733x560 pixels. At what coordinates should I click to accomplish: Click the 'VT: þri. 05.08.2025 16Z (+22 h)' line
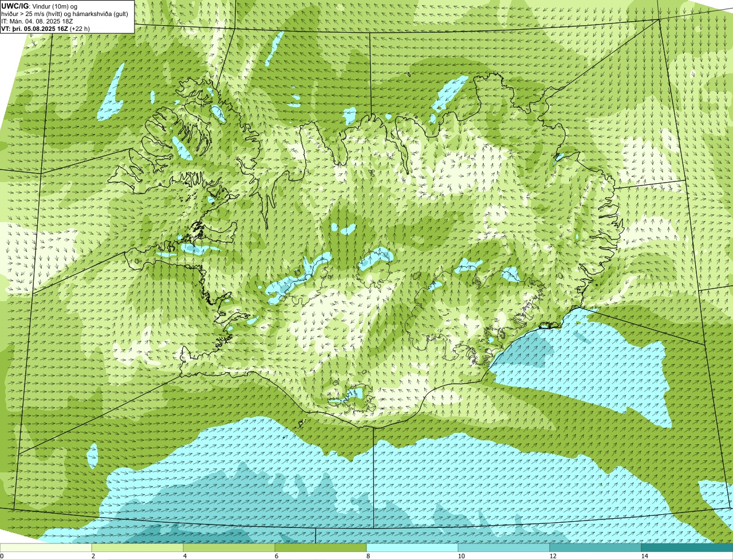click(x=46, y=29)
